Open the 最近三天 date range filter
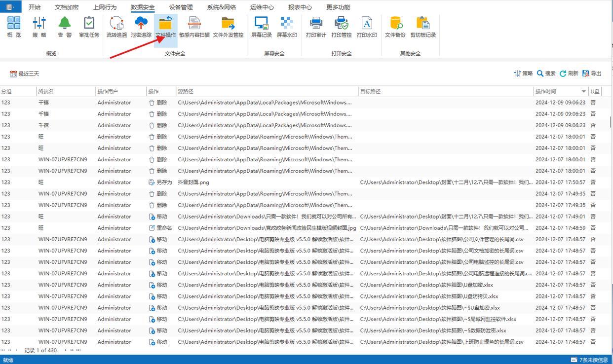 [x=25, y=73]
